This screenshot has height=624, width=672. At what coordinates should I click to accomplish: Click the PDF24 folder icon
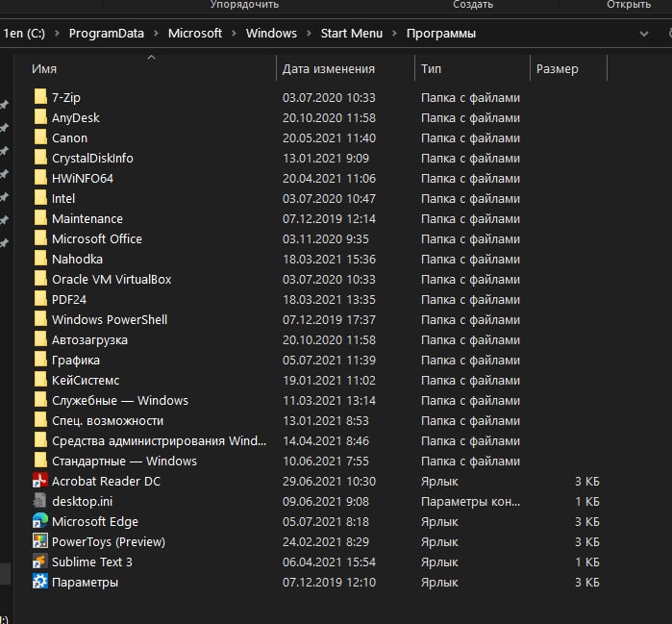point(40,299)
